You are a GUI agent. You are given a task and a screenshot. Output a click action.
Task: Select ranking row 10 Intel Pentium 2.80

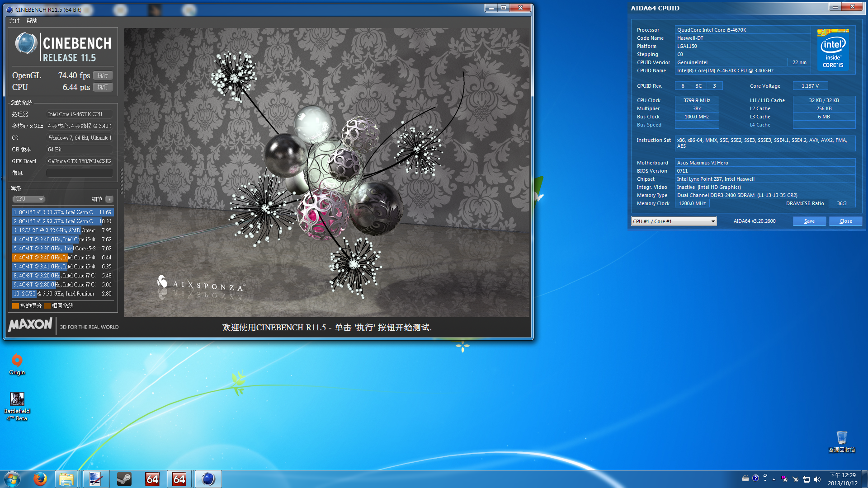[63, 294]
